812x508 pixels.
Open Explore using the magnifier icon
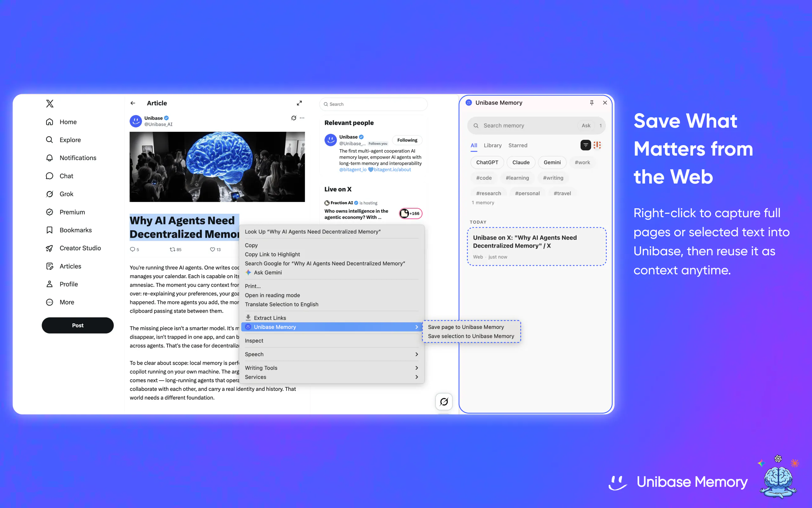tap(49, 140)
